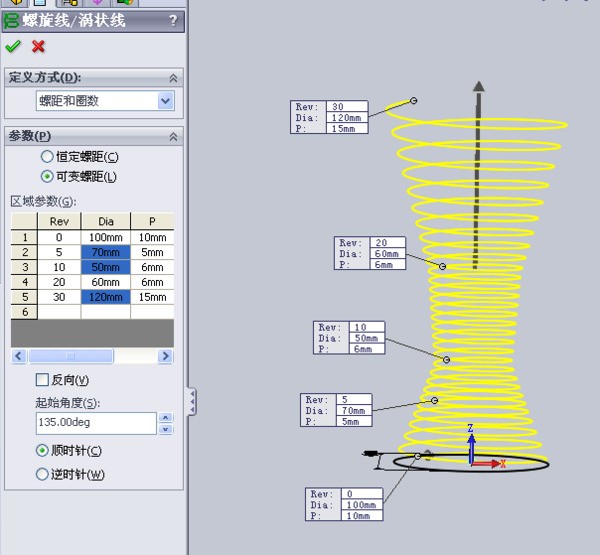Click the panel collapse handle beside viewport
This screenshot has width=600, height=555.
[x=191, y=402]
